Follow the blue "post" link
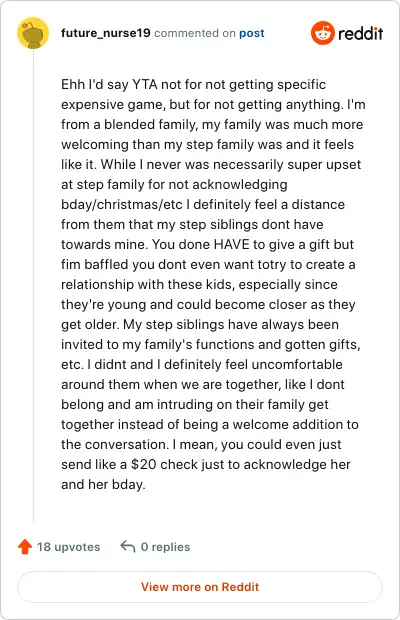 pos(251,33)
